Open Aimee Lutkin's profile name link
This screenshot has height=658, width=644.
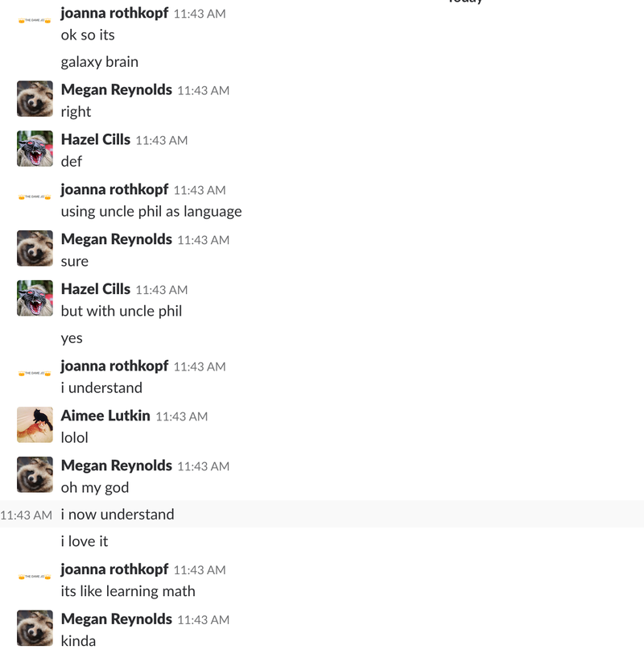pos(105,416)
